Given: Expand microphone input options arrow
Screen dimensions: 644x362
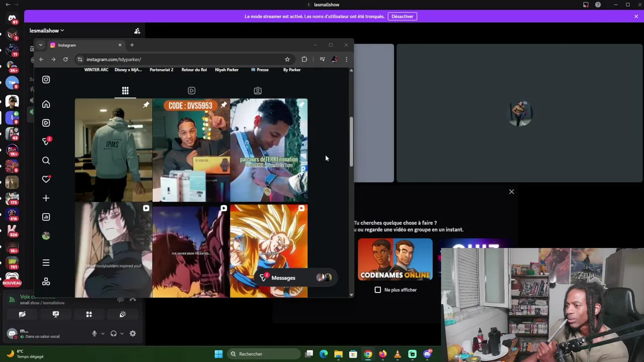Looking at the screenshot, I should pyautogui.click(x=103, y=333).
